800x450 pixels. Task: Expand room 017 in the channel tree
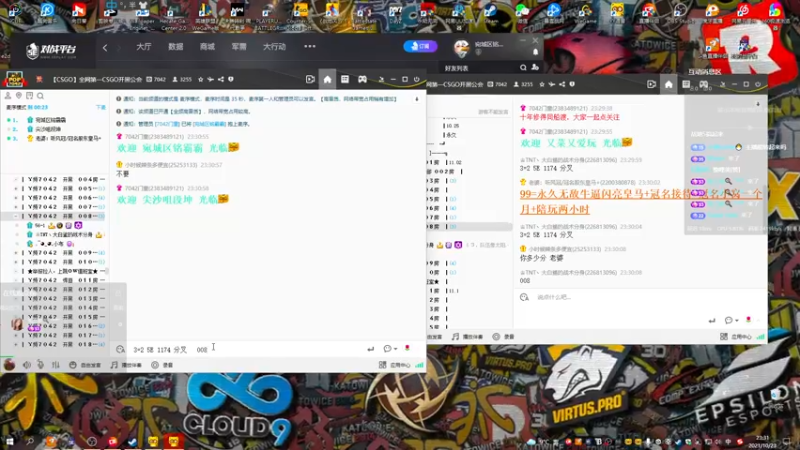coord(16,336)
